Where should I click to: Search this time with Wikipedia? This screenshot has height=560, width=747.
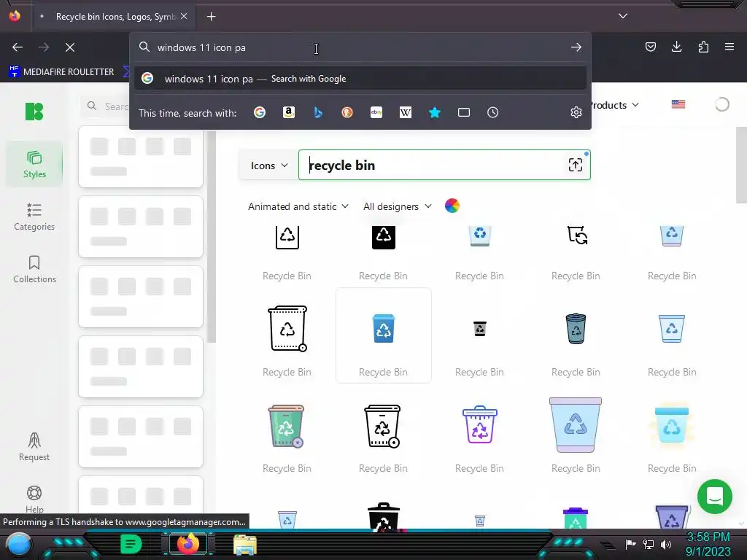point(406,112)
